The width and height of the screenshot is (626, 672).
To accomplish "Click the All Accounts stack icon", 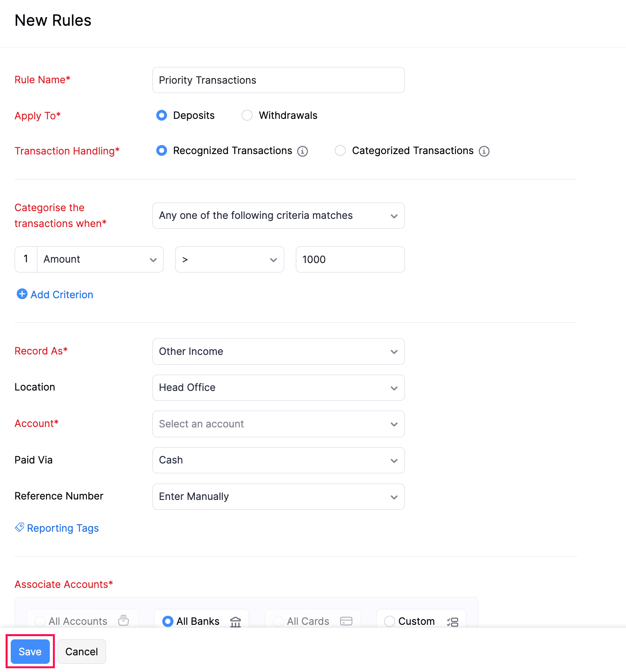I will tap(124, 621).
